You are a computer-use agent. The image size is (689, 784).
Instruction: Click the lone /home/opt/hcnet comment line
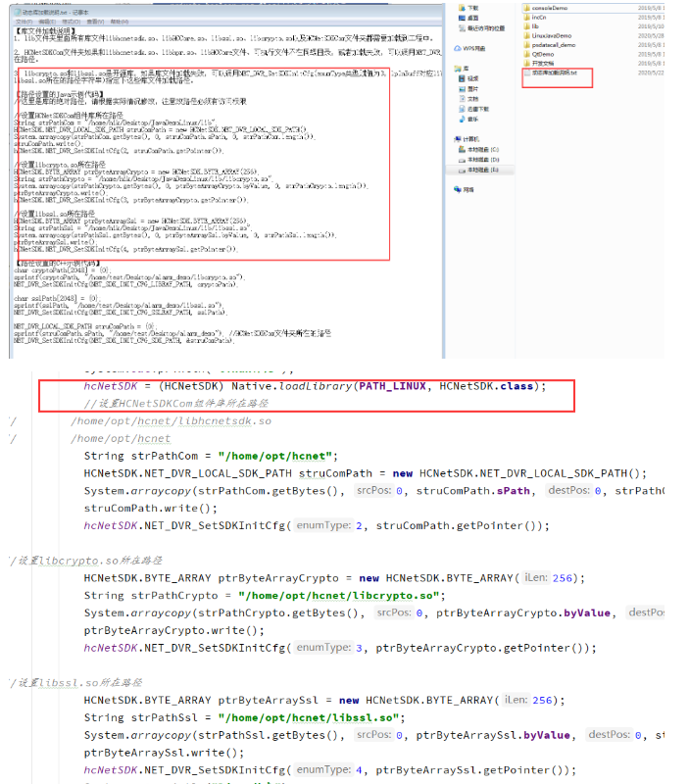(x=121, y=438)
